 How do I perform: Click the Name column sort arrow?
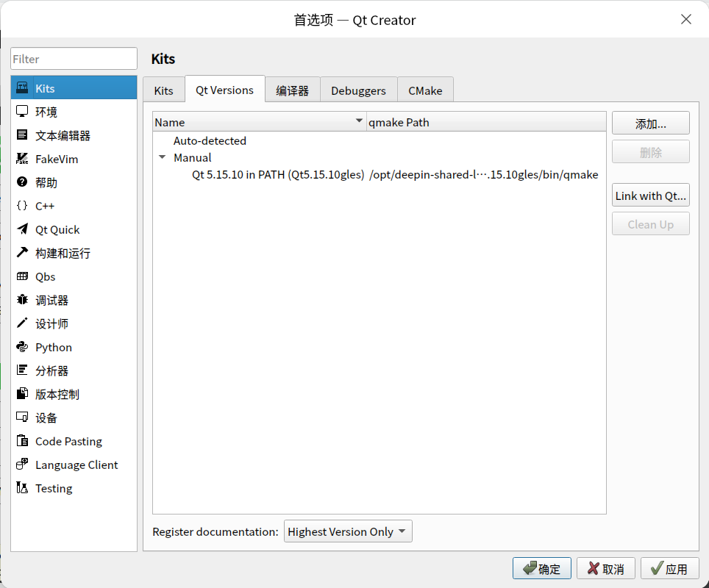(x=359, y=121)
